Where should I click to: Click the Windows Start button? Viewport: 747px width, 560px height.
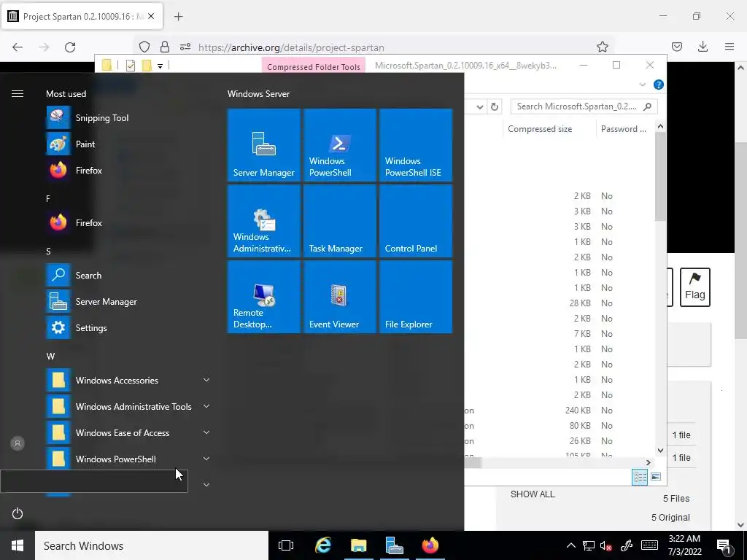click(18, 545)
